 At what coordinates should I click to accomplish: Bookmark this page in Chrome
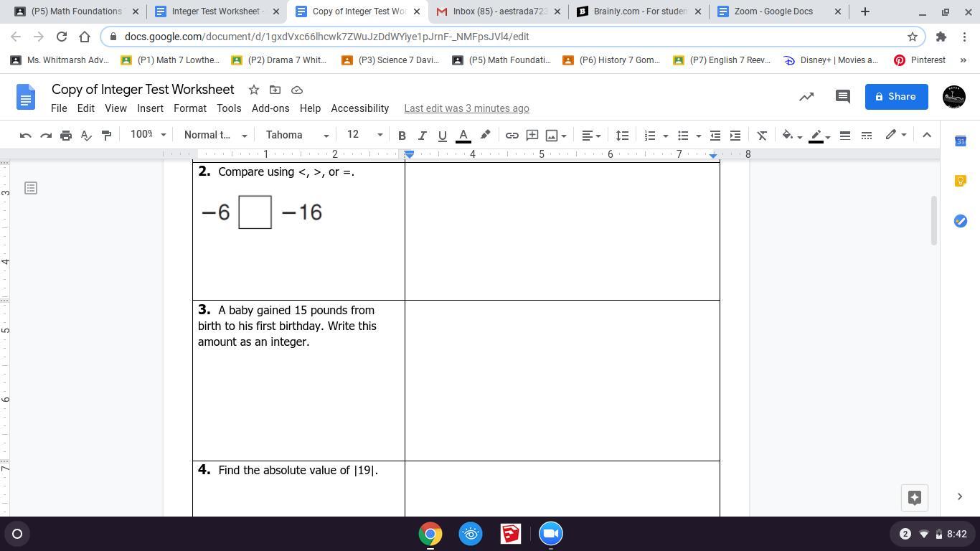tap(913, 37)
